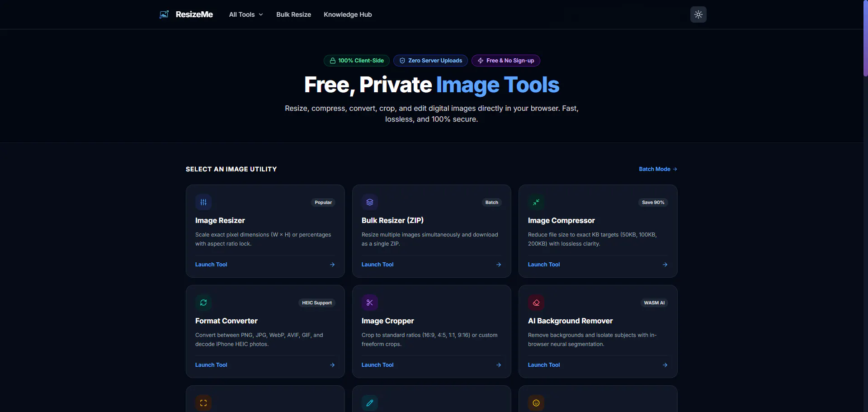The image size is (868, 412).
Task: Click the page's vertical scrollbar thumb
Action: 865,38
